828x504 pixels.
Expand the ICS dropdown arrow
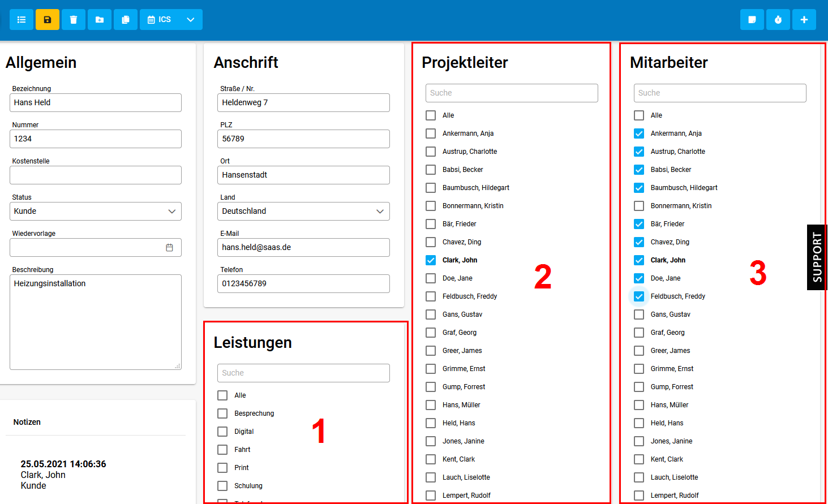click(x=191, y=20)
